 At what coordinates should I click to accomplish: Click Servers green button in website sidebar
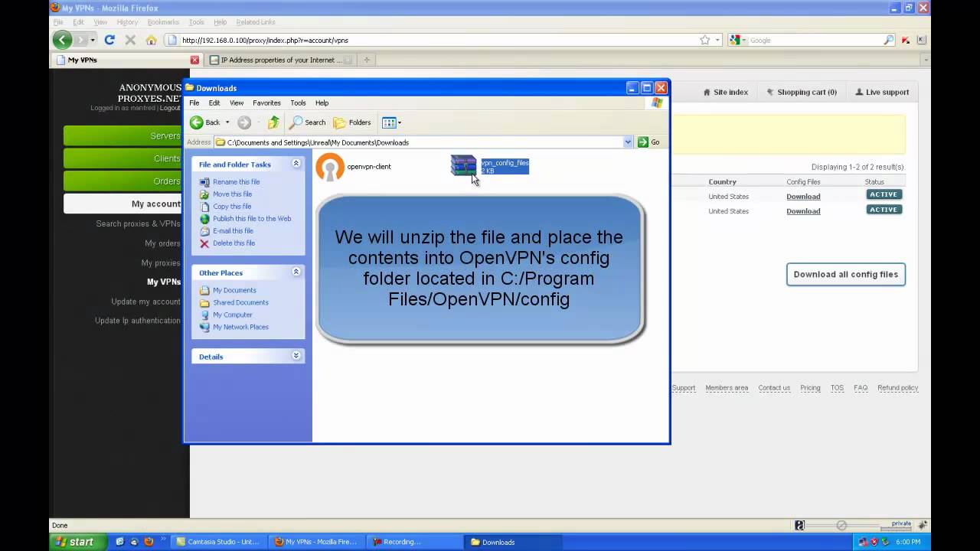pyautogui.click(x=122, y=136)
